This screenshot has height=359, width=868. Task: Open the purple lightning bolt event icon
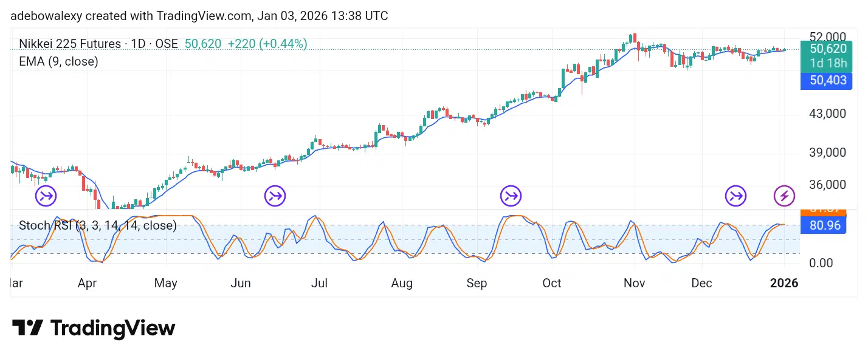784,196
